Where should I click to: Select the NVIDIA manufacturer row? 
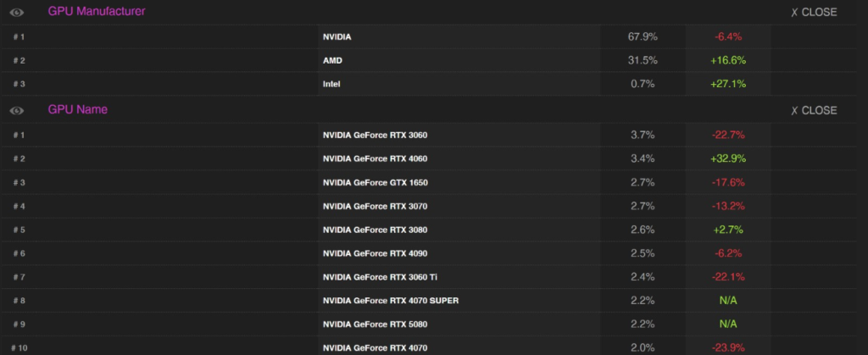[x=337, y=37]
